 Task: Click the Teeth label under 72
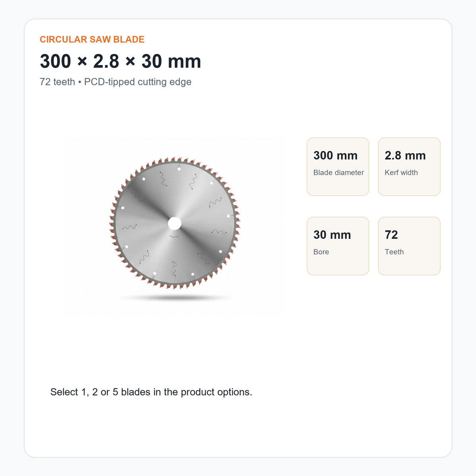pyautogui.click(x=394, y=252)
